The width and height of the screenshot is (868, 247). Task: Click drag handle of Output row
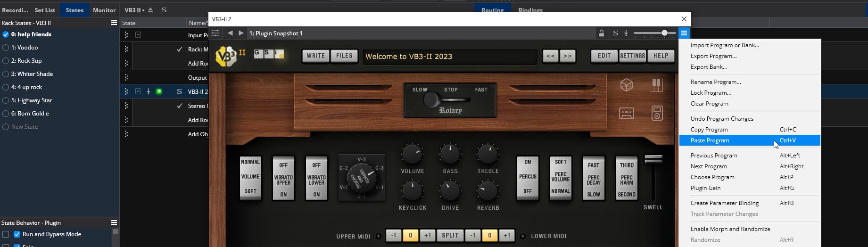[x=126, y=77]
